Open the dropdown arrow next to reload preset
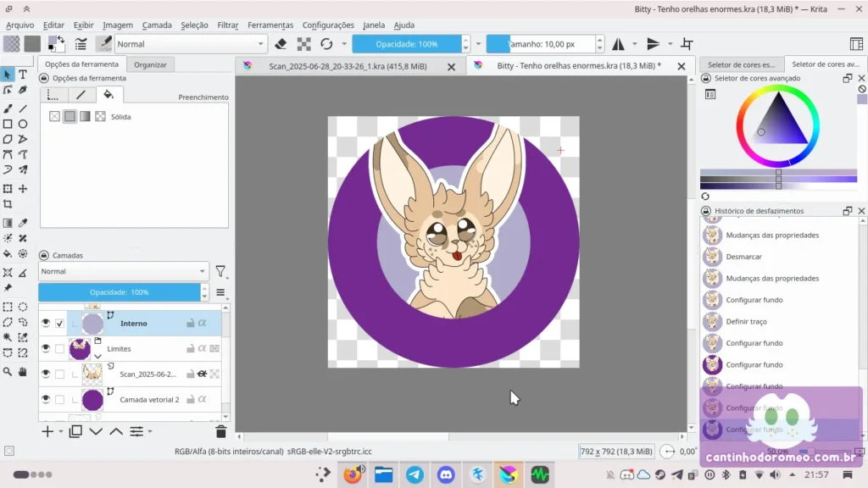Screen dimensions: 868x488 344,44
